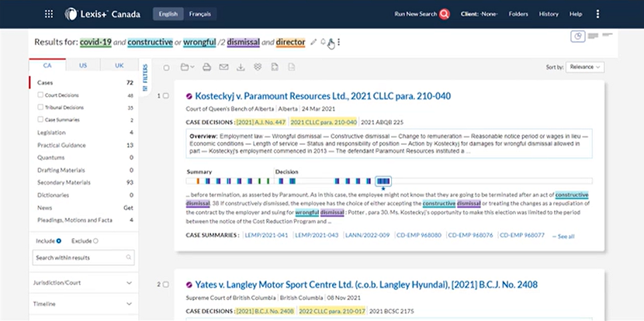This screenshot has height=321, width=644.
Task: Open History in top navigation
Action: pos(549,14)
